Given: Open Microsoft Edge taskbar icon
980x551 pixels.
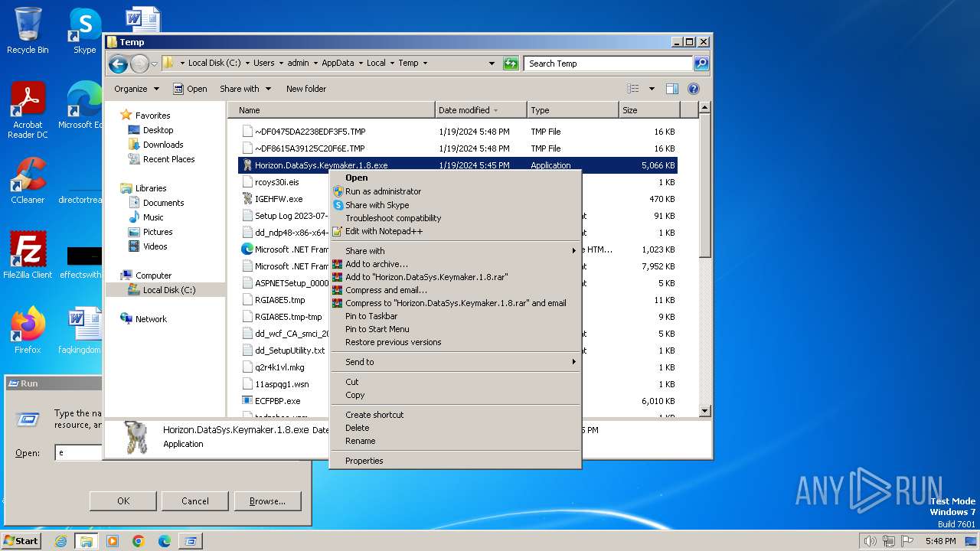Looking at the screenshot, I should click(x=165, y=541).
